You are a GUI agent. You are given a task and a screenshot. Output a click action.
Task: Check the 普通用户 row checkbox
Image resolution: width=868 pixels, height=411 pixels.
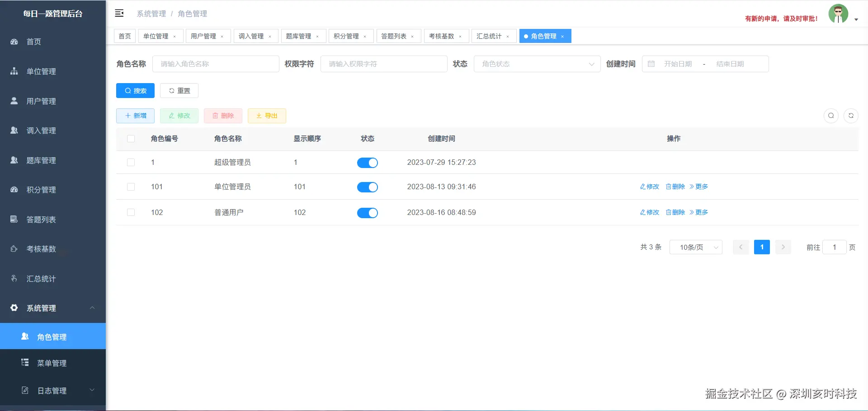tap(131, 212)
